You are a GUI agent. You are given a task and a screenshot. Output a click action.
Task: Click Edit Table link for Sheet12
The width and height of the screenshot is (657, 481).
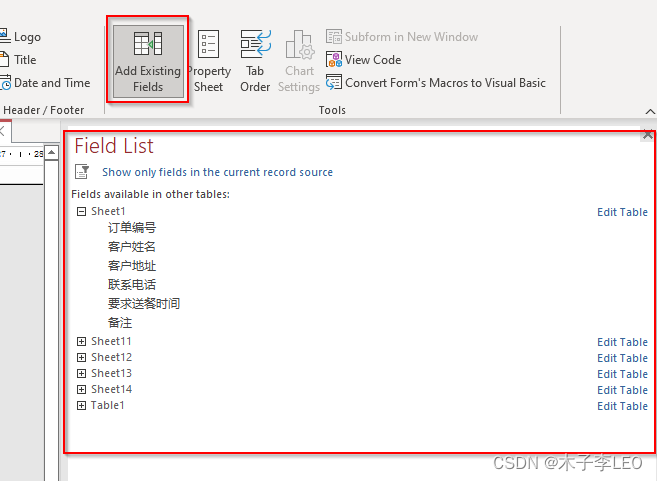[622, 358]
